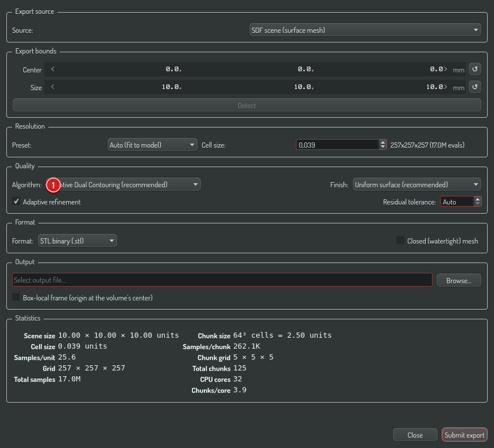Image resolution: width=494 pixels, height=448 pixels.
Task: Click the Center Z value 0.0
Action: (437, 69)
